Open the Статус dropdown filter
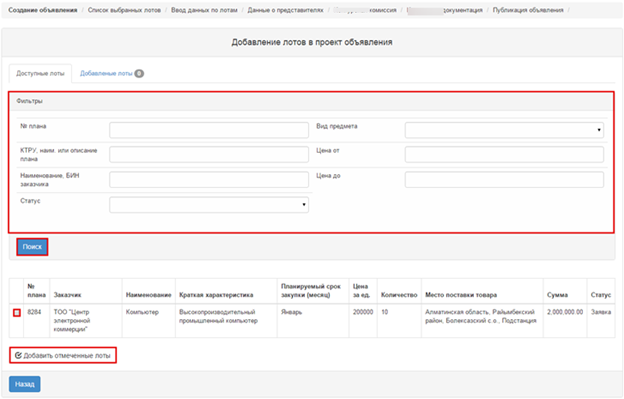This screenshot has height=399, width=624. pos(209,205)
